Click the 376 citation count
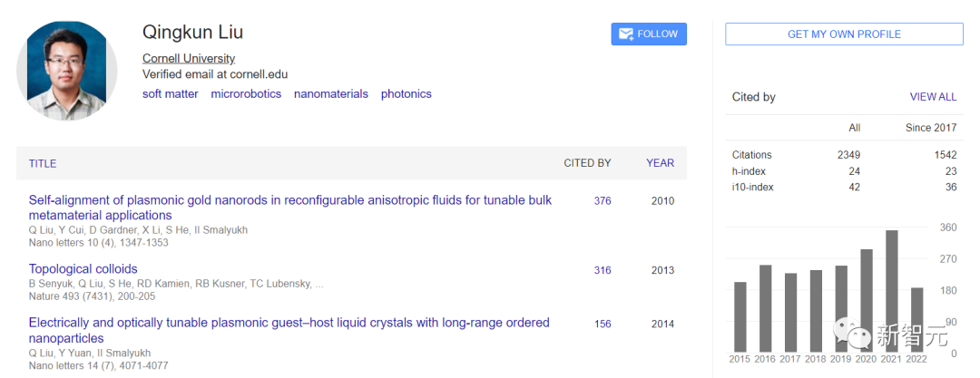This screenshot has width=980, height=378. (603, 201)
